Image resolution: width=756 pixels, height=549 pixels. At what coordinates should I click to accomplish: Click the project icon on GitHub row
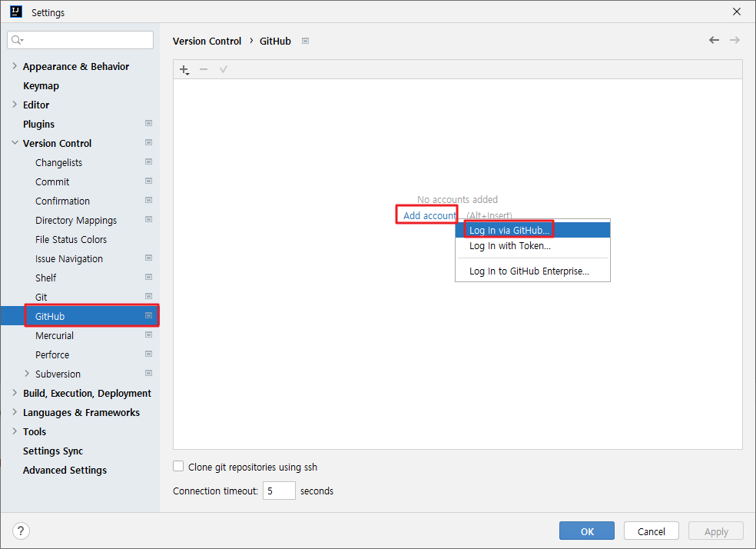tap(148, 315)
